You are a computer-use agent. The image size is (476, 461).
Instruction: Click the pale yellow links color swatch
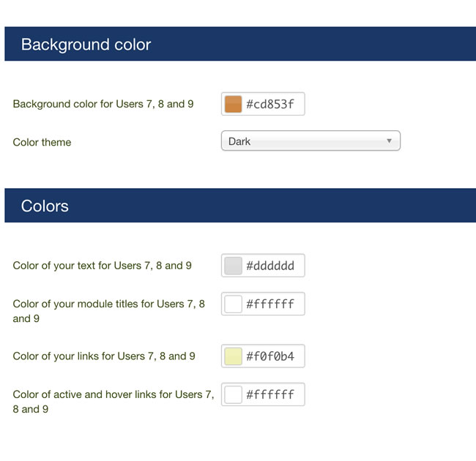pyautogui.click(x=233, y=356)
